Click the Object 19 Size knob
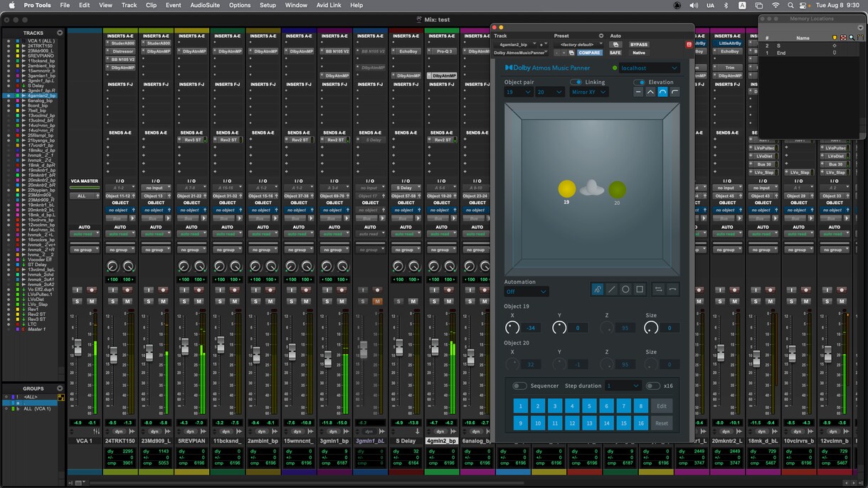Viewport: 868px width, 488px height. 650,328
